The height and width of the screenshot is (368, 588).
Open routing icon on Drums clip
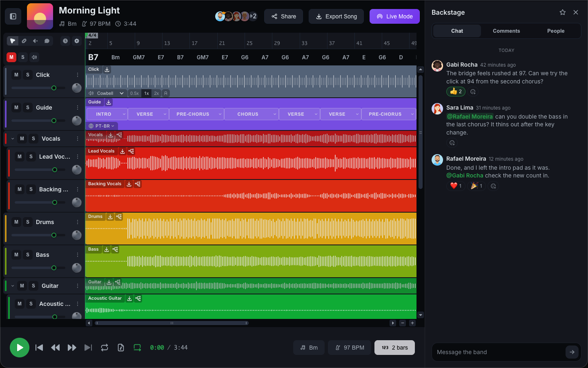[x=119, y=217]
